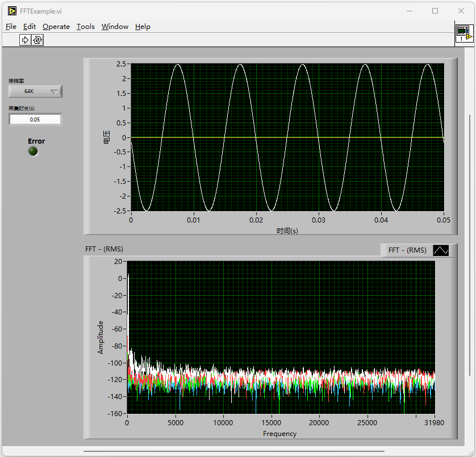The image size is (476, 457).
Task: Click the round Error LED indicator
Action: click(x=34, y=151)
